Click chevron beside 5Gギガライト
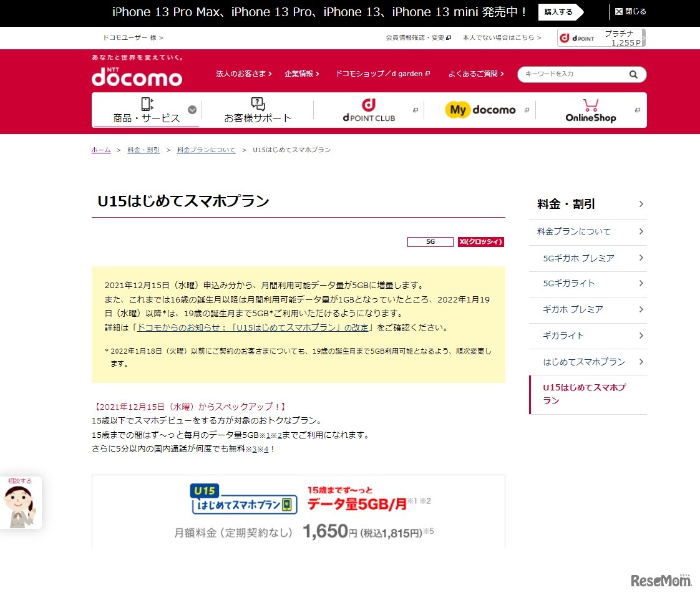This screenshot has height=595, width=700. pos(641,283)
